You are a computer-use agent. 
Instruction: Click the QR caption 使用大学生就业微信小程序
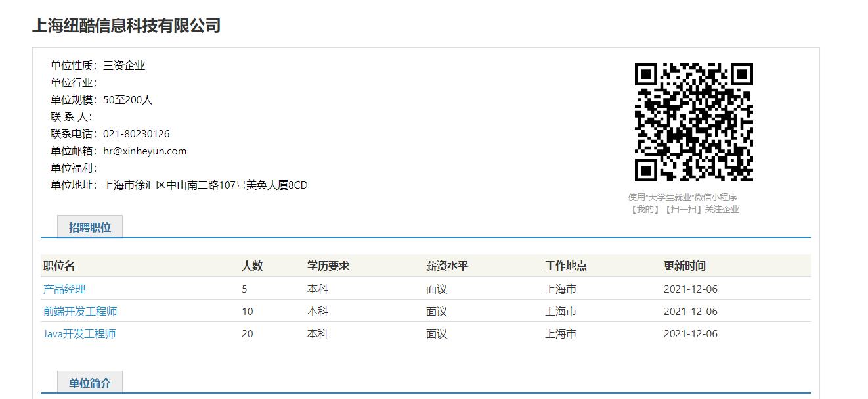click(683, 197)
